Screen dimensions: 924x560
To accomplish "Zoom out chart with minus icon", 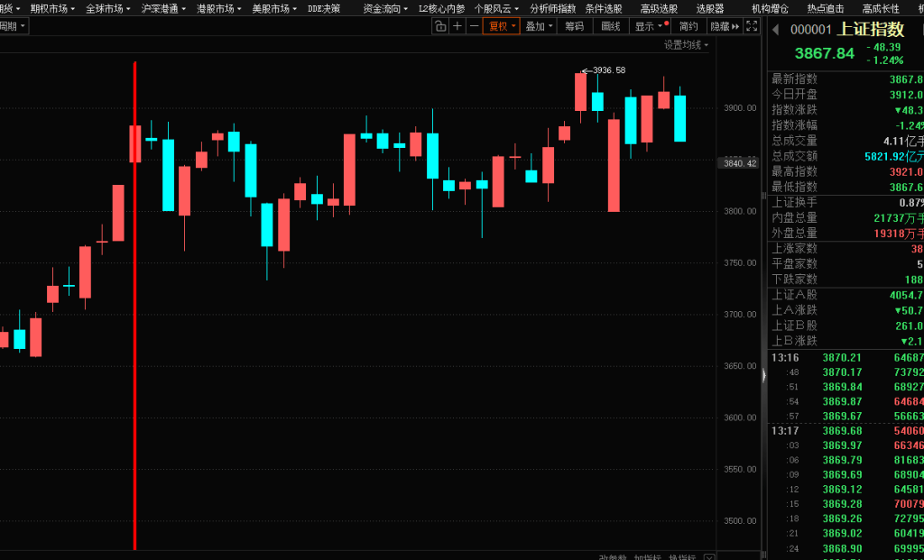I will [x=474, y=26].
